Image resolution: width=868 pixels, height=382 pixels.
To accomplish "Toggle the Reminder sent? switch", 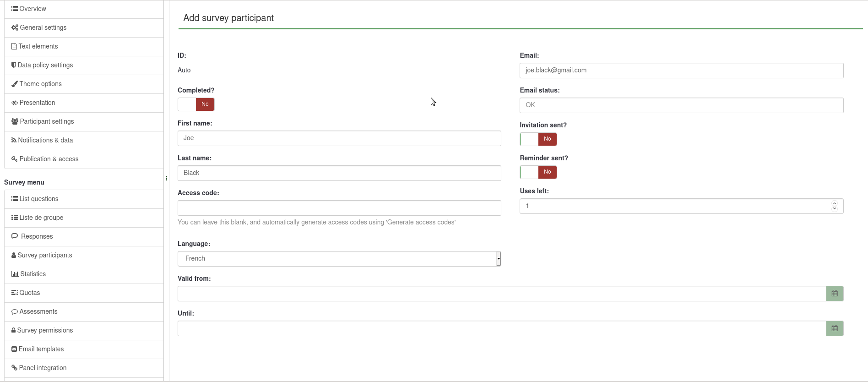I will point(538,172).
